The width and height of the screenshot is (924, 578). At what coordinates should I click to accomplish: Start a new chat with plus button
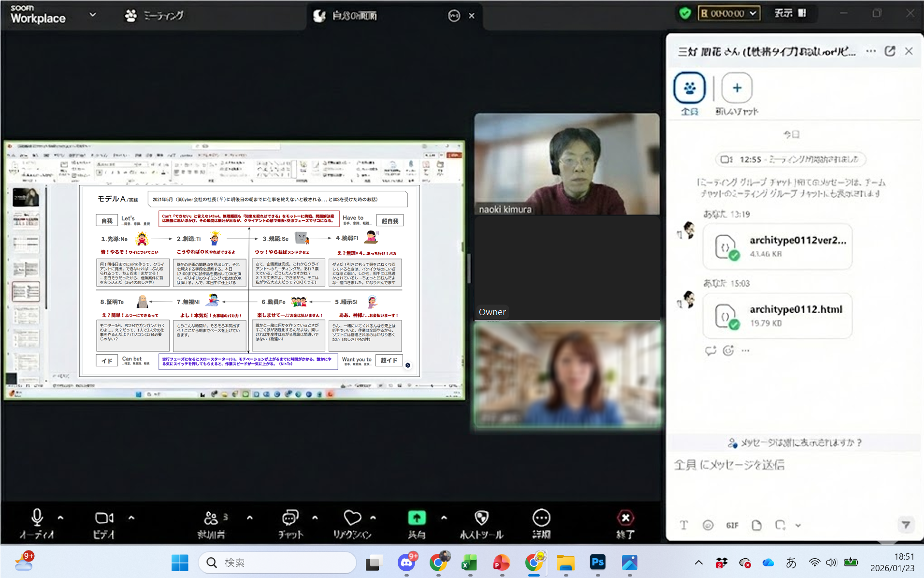[737, 88]
